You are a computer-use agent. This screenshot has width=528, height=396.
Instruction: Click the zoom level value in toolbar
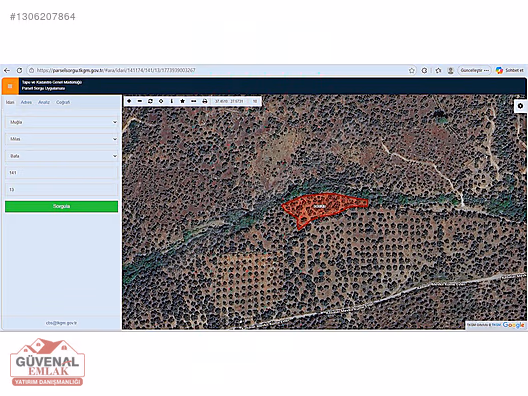(x=255, y=101)
